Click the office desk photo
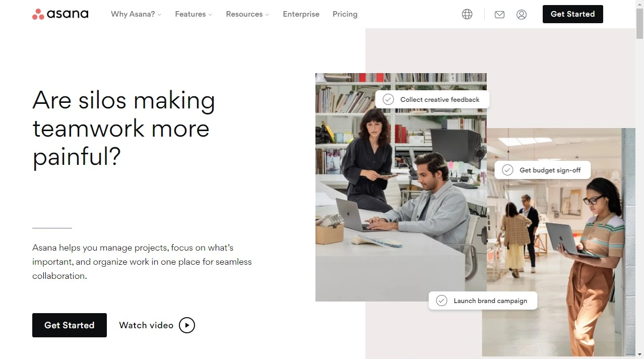644x359 pixels. (393, 212)
